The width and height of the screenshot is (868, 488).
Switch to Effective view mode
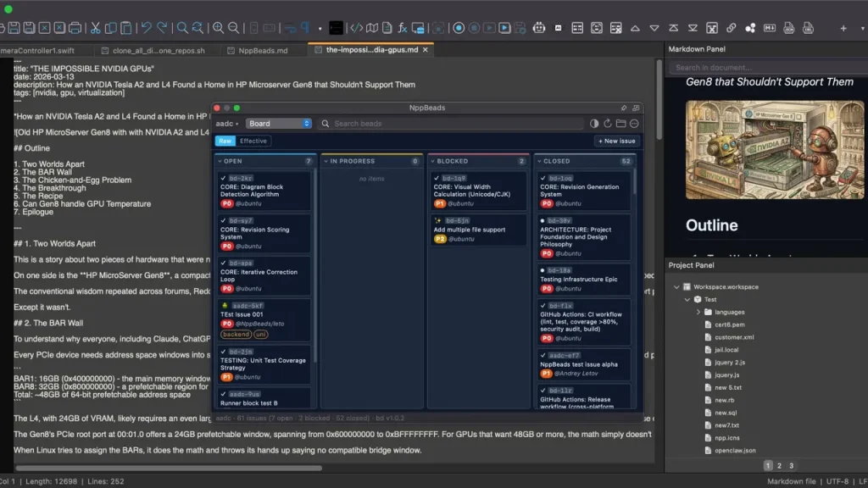tap(253, 141)
